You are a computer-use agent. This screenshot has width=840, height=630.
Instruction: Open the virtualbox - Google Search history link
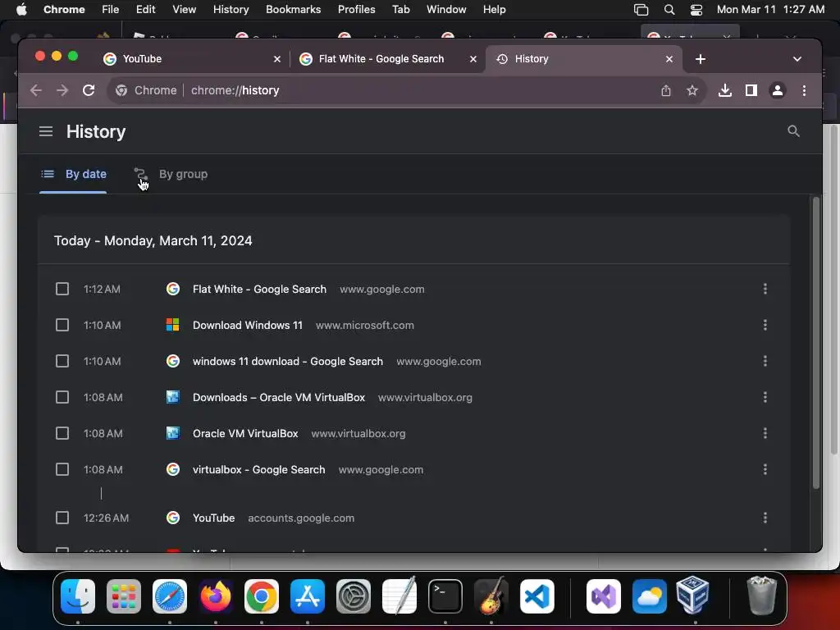pyautogui.click(x=258, y=469)
